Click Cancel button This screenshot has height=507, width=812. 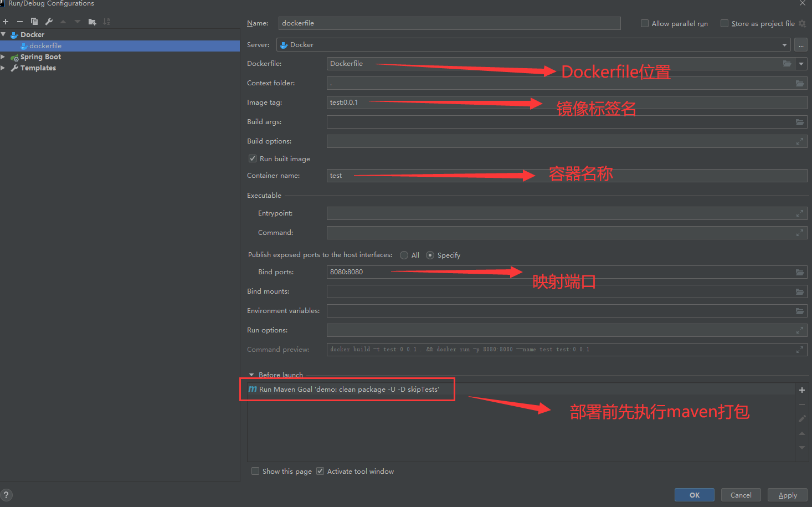pyautogui.click(x=741, y=495)
